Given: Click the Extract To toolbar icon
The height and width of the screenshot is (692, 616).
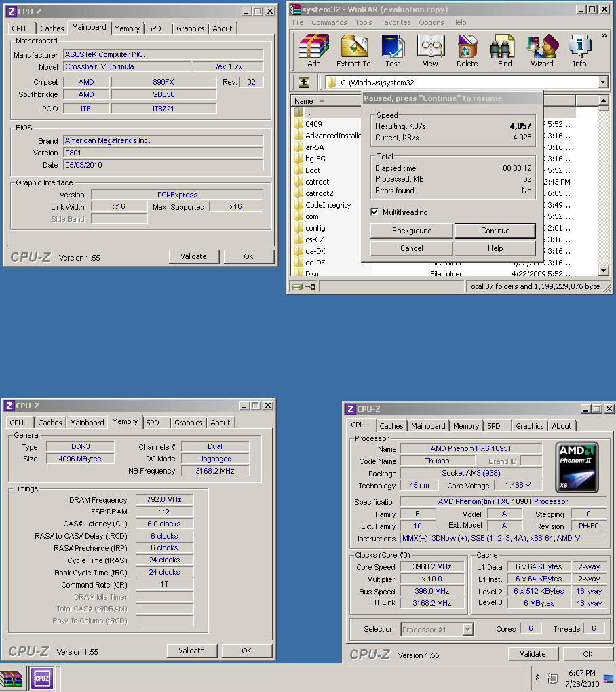Looking at the screenshot, I should click(353, 50).
